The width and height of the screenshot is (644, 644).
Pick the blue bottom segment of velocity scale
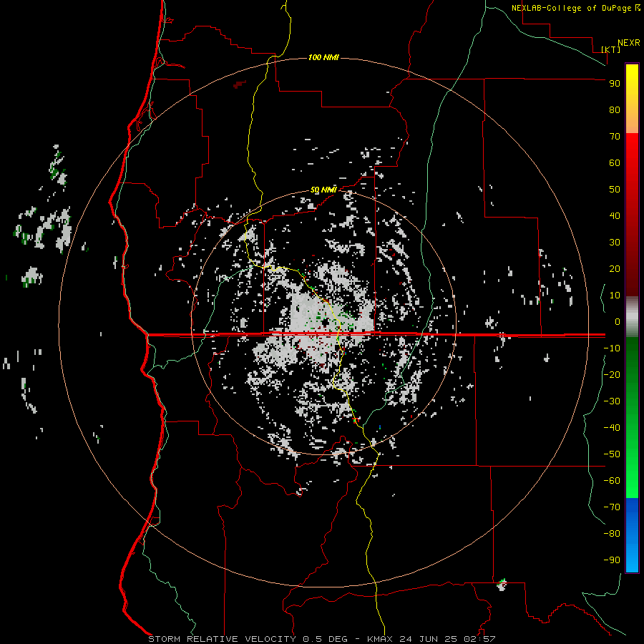coord(632,535)
